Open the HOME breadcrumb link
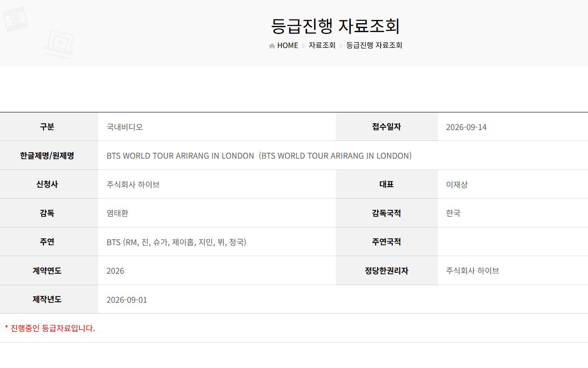The image size is (588, 368). (287, 45)
